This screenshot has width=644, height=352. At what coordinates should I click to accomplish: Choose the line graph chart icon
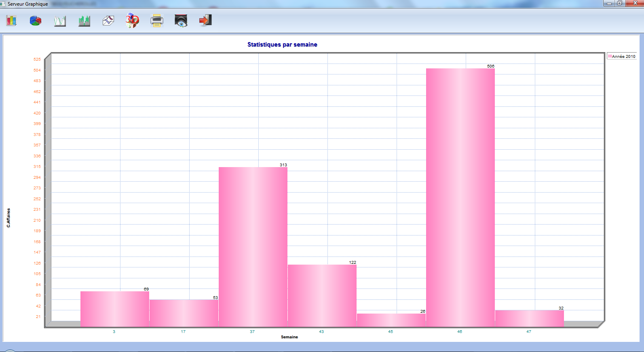(x=60, y=21)
